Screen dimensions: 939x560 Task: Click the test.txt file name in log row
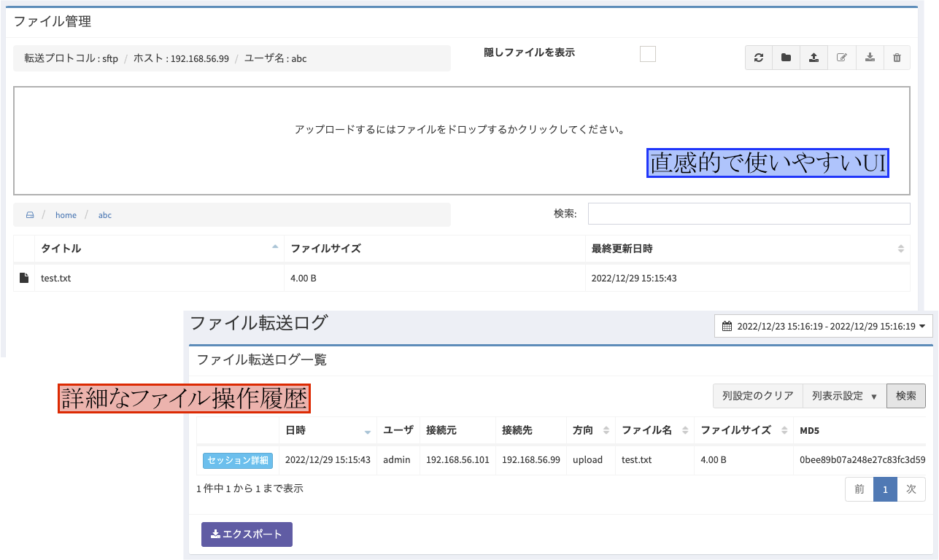(636, 460)
